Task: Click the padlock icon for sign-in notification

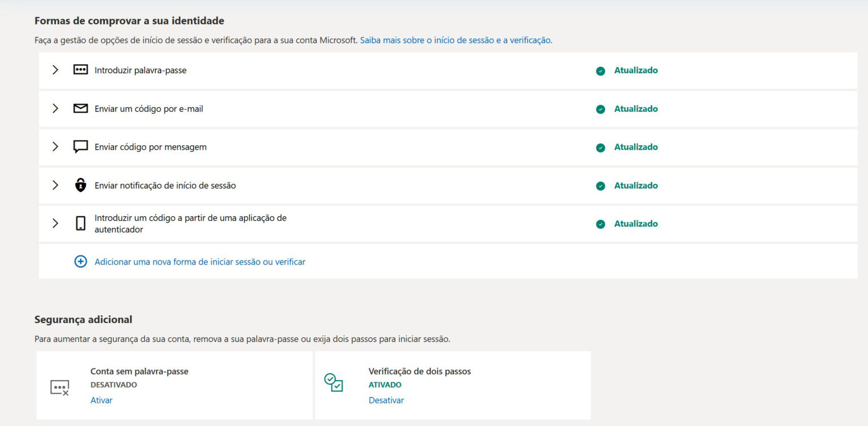Action: 80,185
